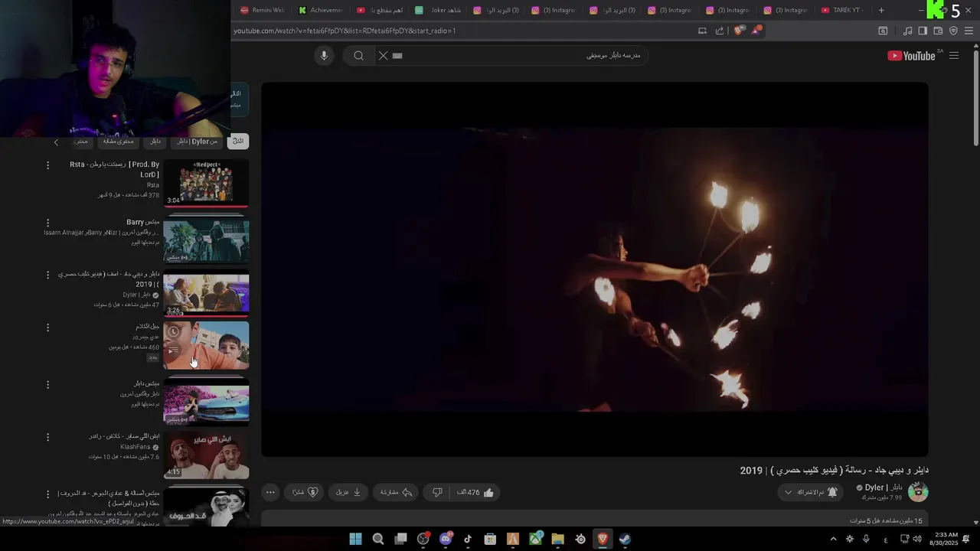
Task: Open the YouTube hamburger guide menu
Action: click(x=954, y=56)
